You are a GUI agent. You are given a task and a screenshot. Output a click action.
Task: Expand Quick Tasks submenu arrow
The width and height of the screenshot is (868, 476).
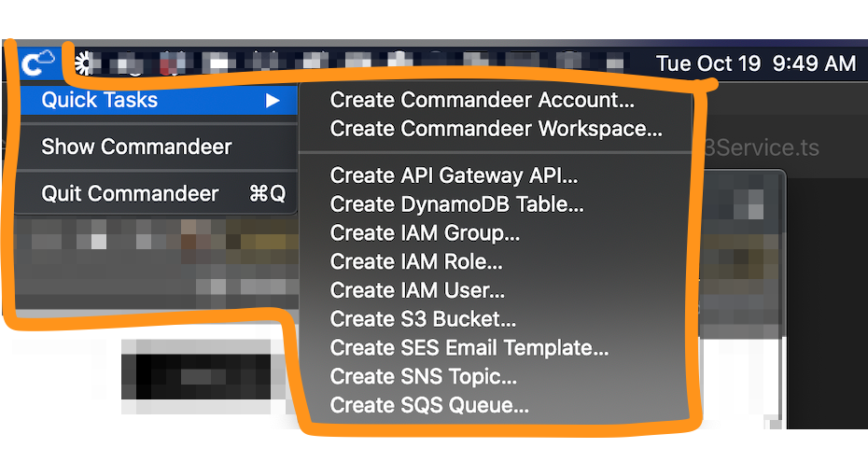click(272, 100)
